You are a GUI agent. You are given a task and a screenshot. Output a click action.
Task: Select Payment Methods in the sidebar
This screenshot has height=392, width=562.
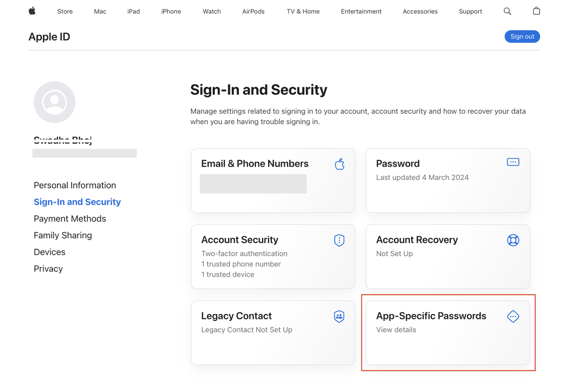click(x=70, y=219)
